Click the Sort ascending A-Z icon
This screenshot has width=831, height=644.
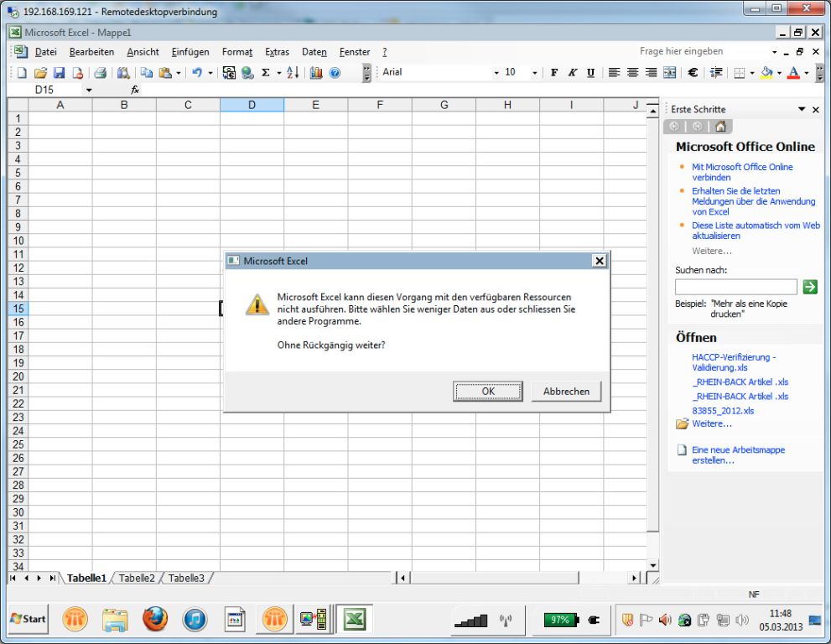(292, 73)
